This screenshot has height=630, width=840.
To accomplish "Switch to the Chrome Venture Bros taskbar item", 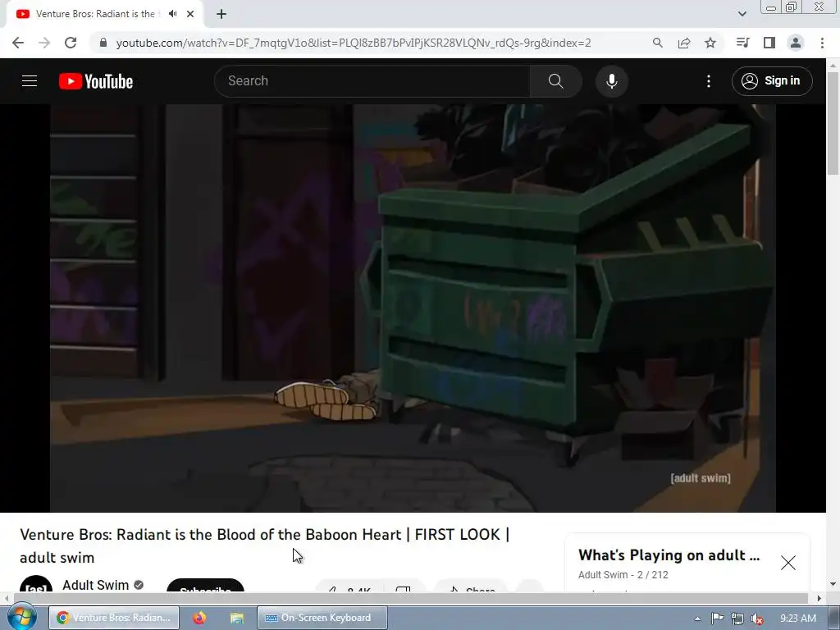I will coord(114,618).
